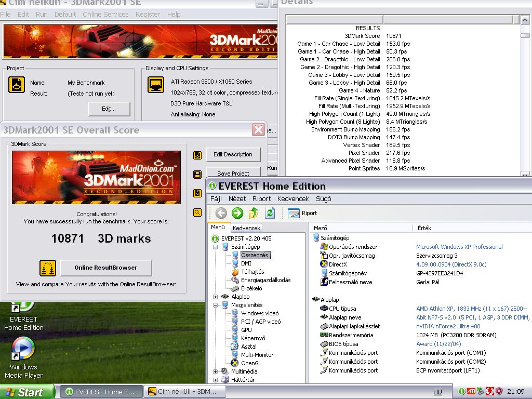Click the tree icon beside Online ResultBrowser

coord(48,268)
